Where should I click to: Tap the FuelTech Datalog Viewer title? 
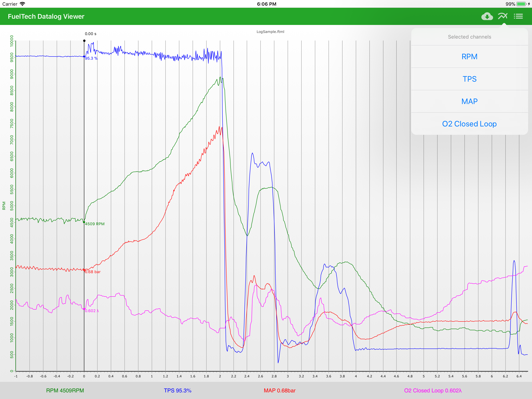coord(46,16)
